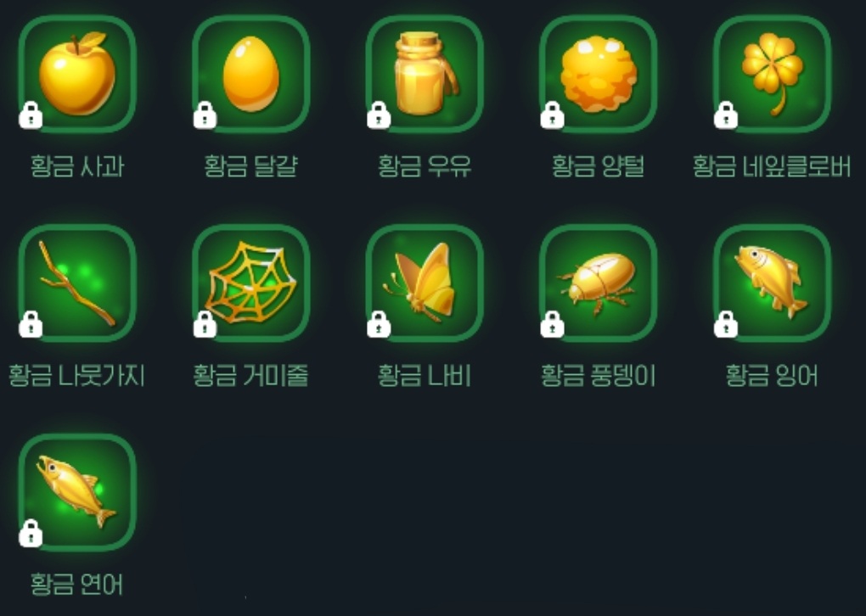Click the 황금 풍뎅이 text label
Viewport: 866px width, 616px height.
599,376
